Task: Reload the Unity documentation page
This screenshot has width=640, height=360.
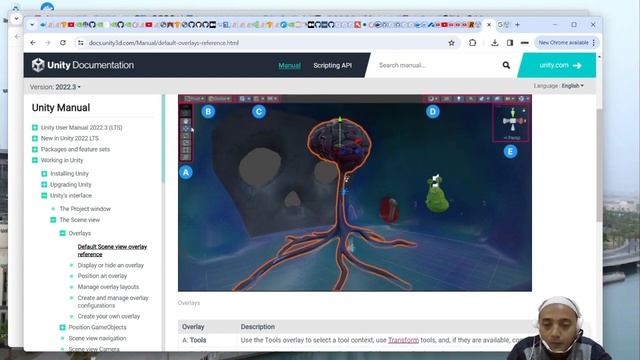Action: (63, 42)
